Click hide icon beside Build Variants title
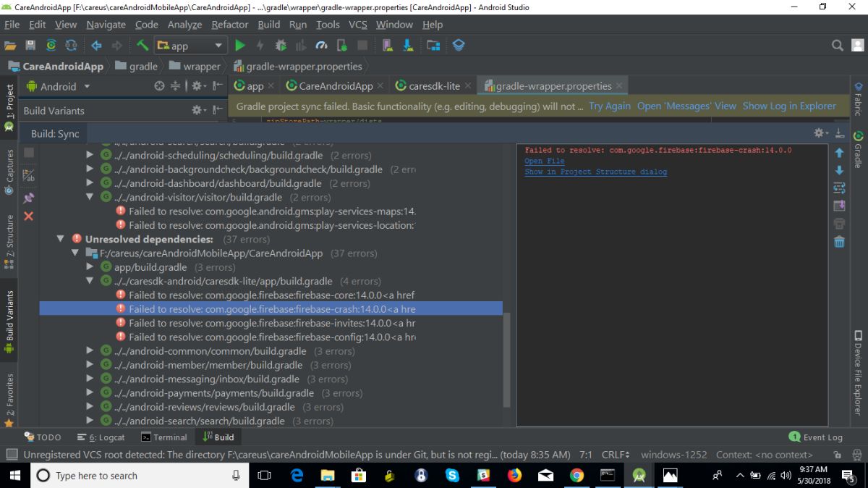The width and height of the screenshot is (868, 488). [218, 110]
